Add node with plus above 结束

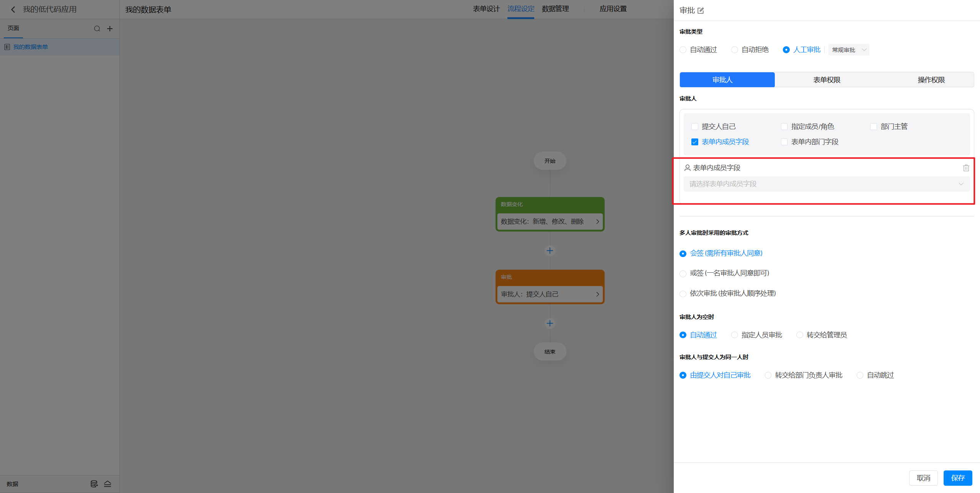tap(550, 324)
